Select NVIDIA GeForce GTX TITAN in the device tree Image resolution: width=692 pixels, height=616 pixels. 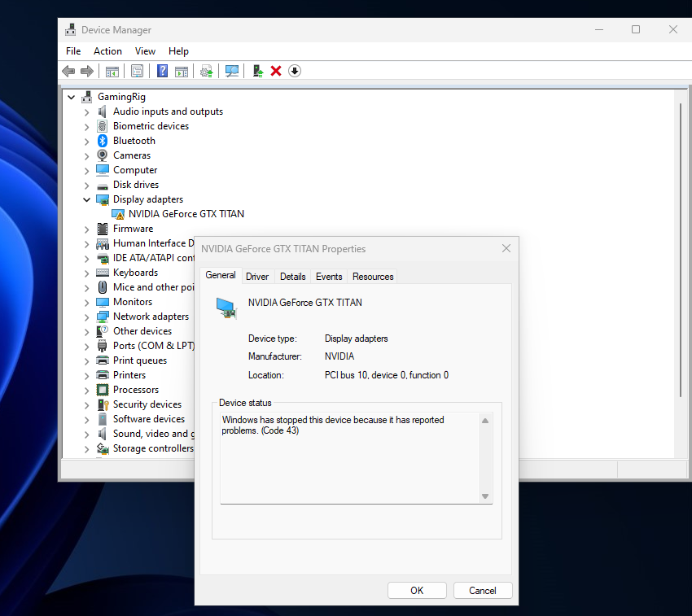pos(186,214)
